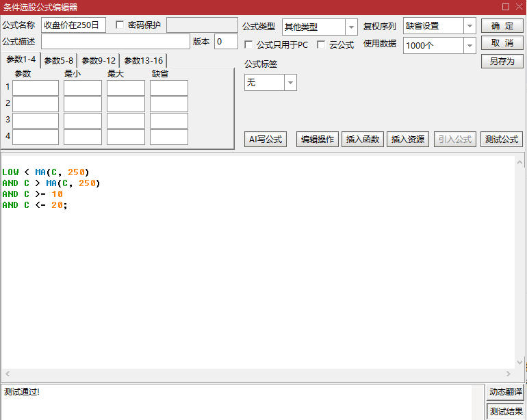Open the 公式标签 dropdown
527x420 pixels.
point(290,83)
